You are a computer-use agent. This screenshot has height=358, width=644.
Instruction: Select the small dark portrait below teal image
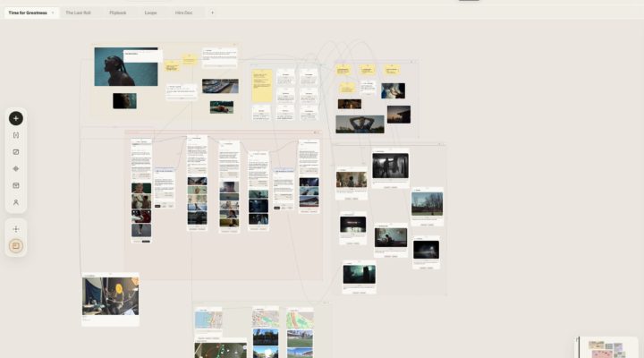[125, 101]
